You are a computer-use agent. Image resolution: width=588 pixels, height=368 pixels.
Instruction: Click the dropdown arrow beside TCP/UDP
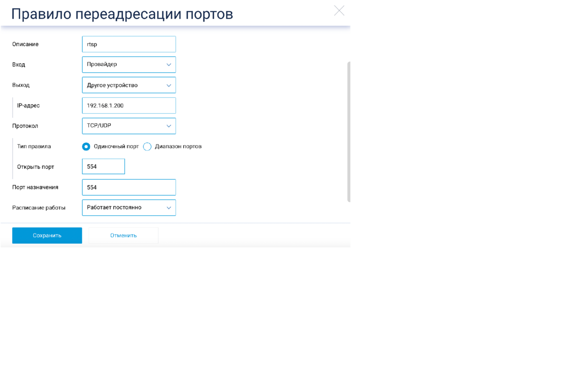tap(169, 126)
